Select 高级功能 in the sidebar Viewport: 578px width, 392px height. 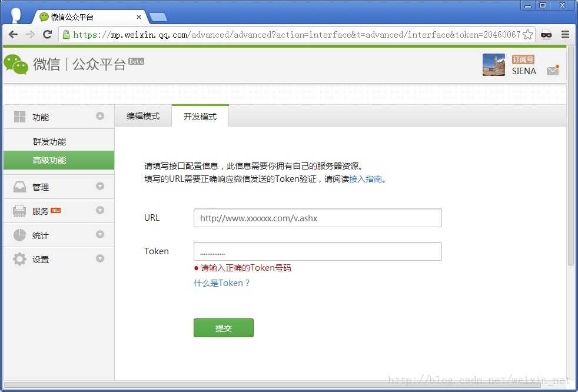click(59, 160)
